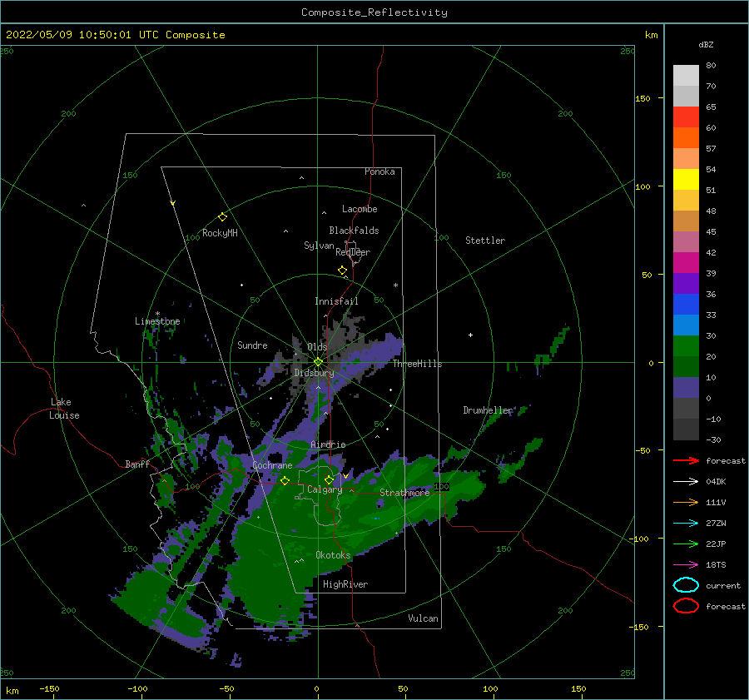Click the 20 dBZ green color swatch
This screenshot has height=700, width=749.
(686, 345)
